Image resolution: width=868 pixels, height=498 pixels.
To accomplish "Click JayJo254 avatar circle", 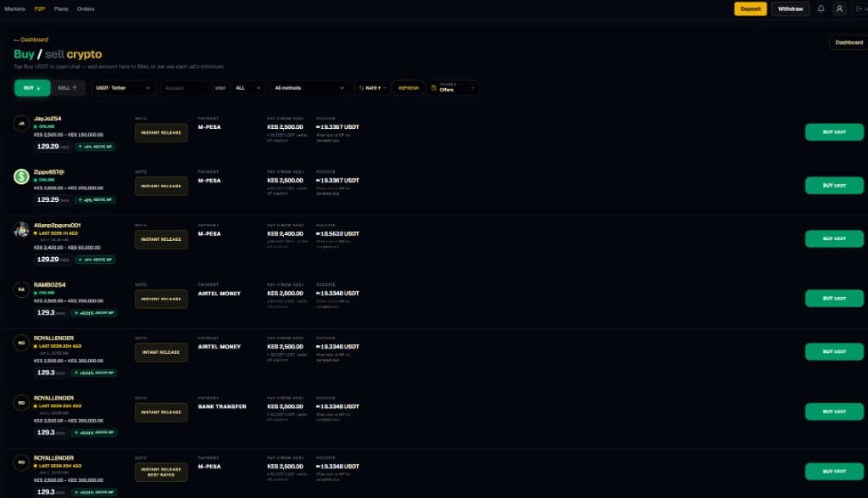I will pyautogui.click(x=21, y=123).
